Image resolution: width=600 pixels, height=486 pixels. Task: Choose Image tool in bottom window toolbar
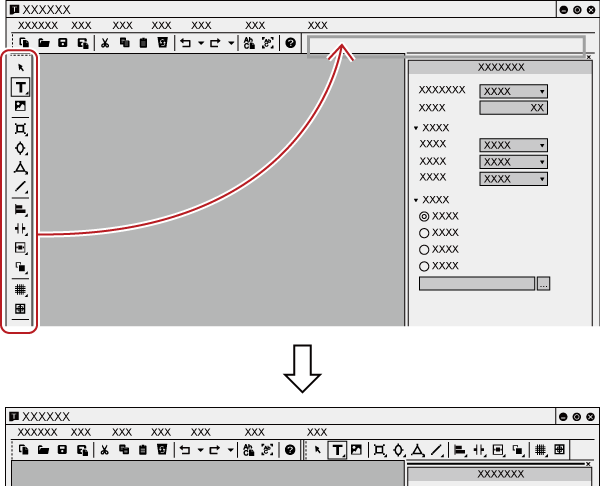(356, 450)
